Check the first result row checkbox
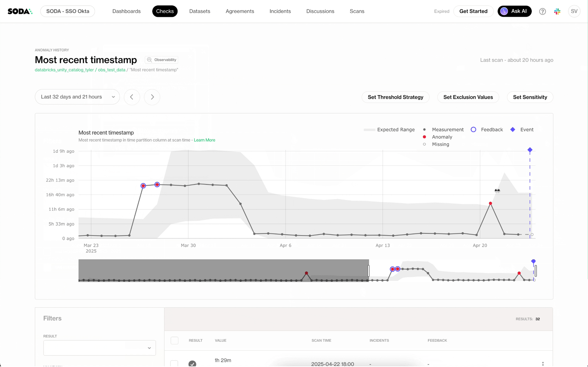The height and width of the screenshot is (367, 588). 174,364
